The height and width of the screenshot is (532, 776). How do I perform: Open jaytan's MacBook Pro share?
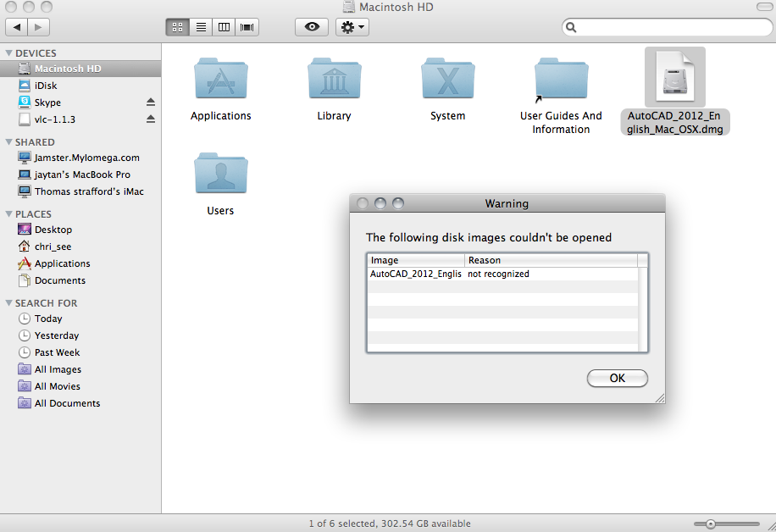point(80,175)
